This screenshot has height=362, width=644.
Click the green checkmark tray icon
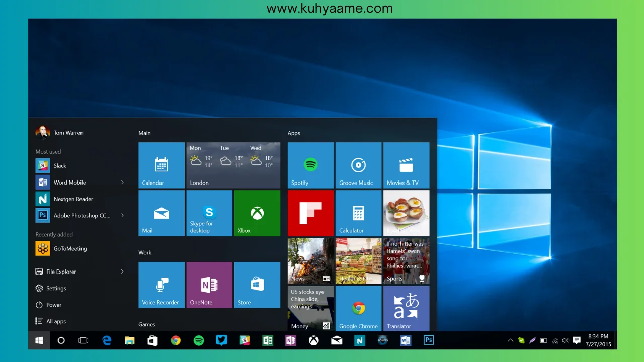click(x=521, y=340)
